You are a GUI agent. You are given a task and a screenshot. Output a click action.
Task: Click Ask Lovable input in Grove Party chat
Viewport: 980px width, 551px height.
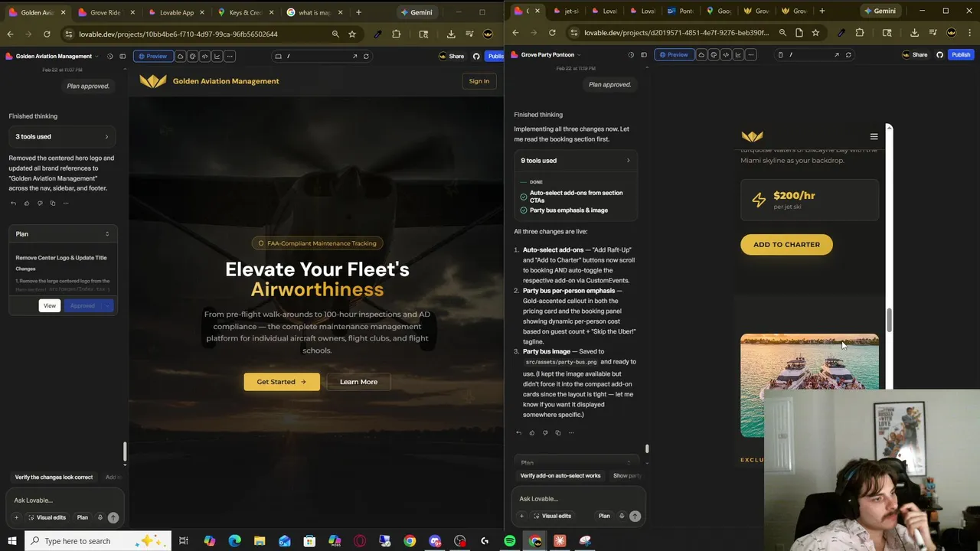coord(578,499)
